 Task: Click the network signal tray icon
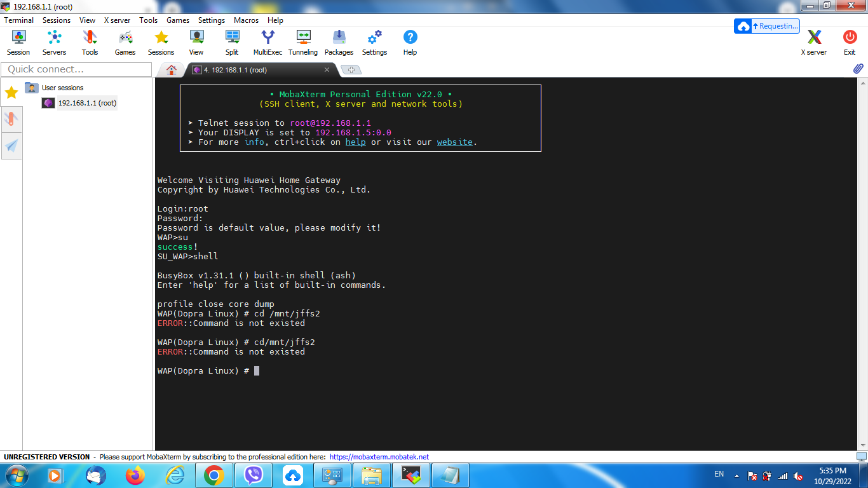pos(783,475)
